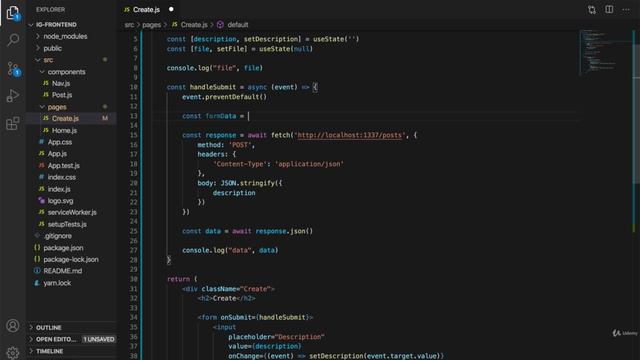
Task: Open yarn.lock file
Action: [x=57, y=283]
